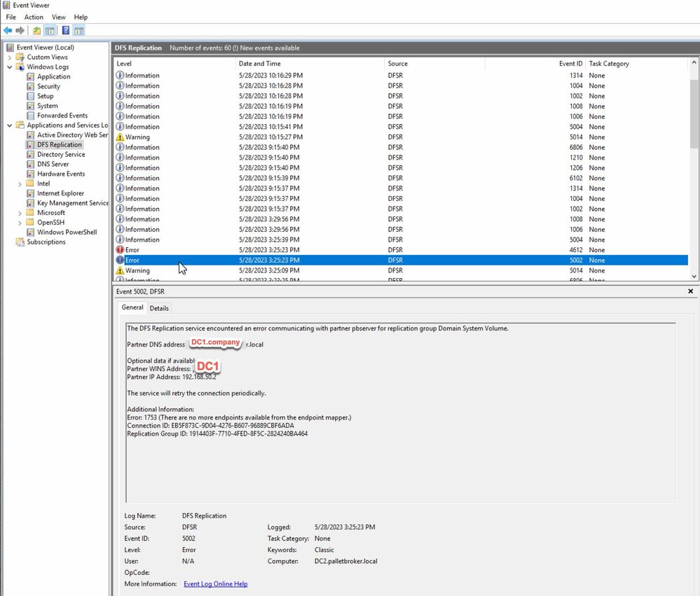
Task: Sort by the Level column header
Action: 174,64
